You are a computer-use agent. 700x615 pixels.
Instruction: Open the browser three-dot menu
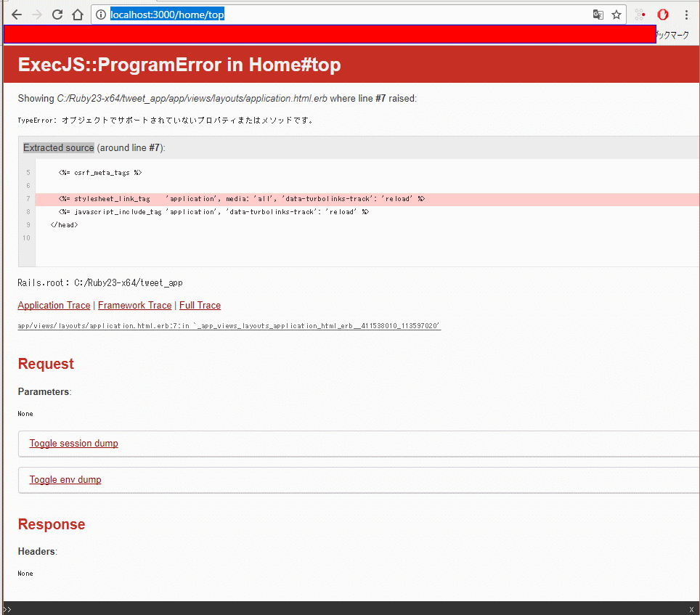tap(686, 15)
